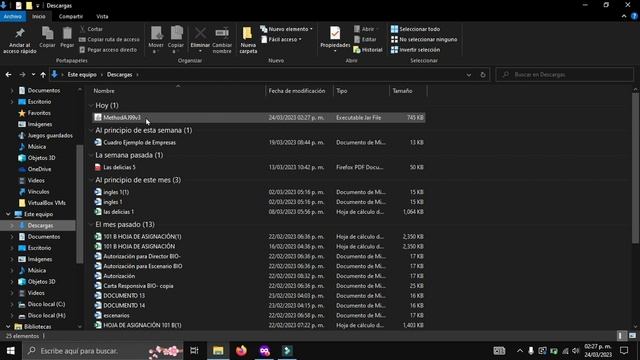Collapse the Hoy (1) group

(91, 105)
